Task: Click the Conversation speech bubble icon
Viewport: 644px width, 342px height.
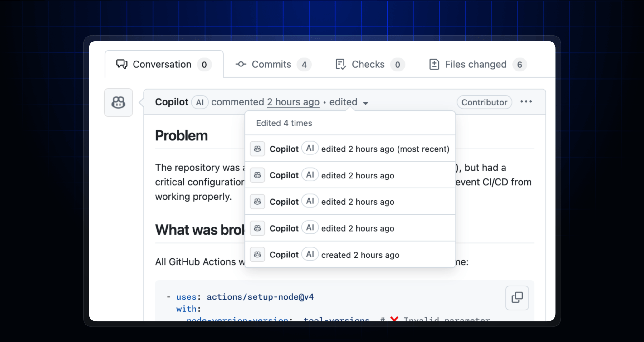Action: (x=122, y=64)
